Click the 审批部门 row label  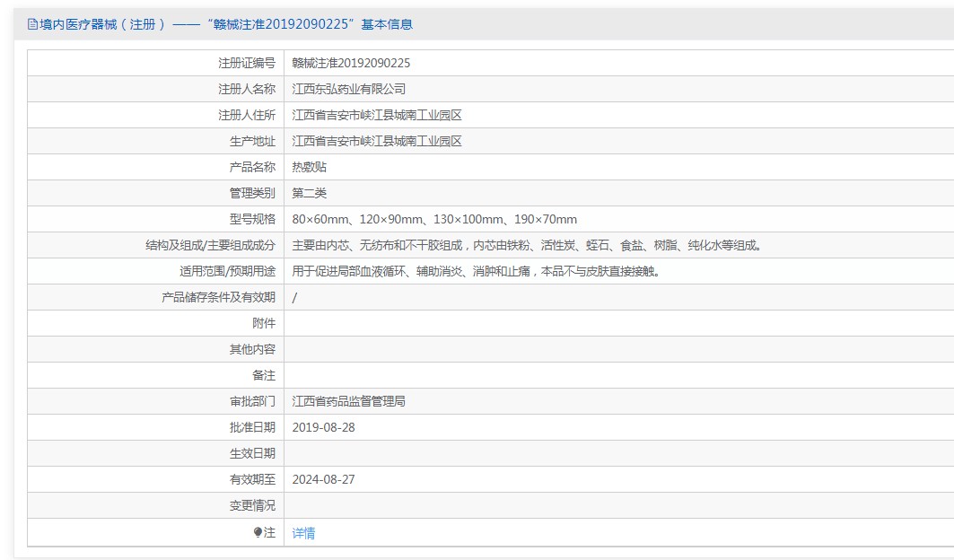(x=252, y=402)
